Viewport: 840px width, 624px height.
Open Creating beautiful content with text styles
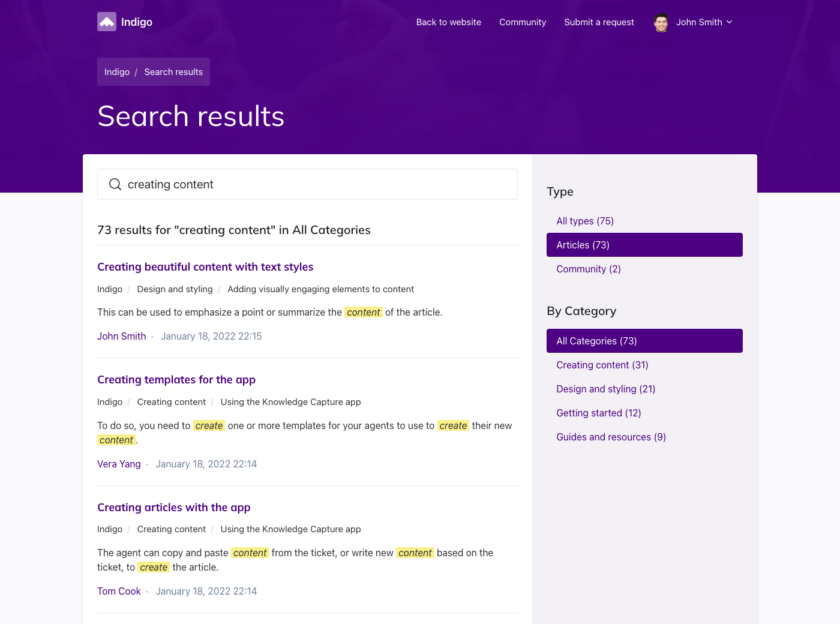pyautogui.click(x=205, y=267)
